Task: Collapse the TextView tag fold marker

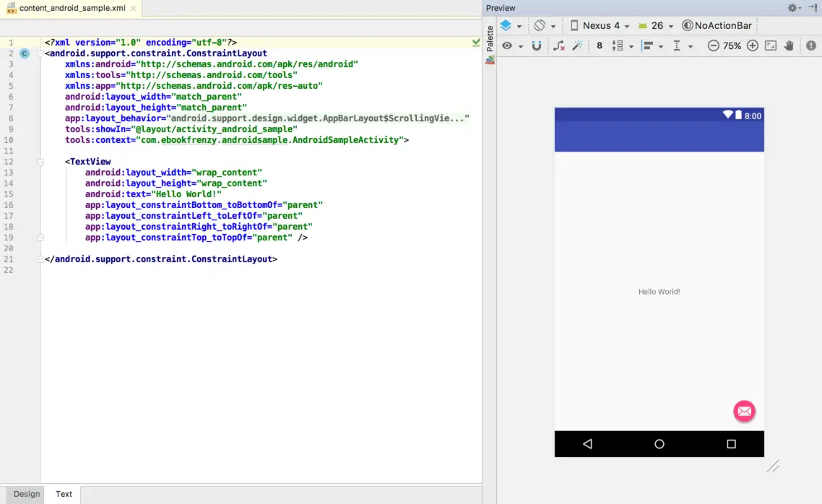Action: [41, 162]
